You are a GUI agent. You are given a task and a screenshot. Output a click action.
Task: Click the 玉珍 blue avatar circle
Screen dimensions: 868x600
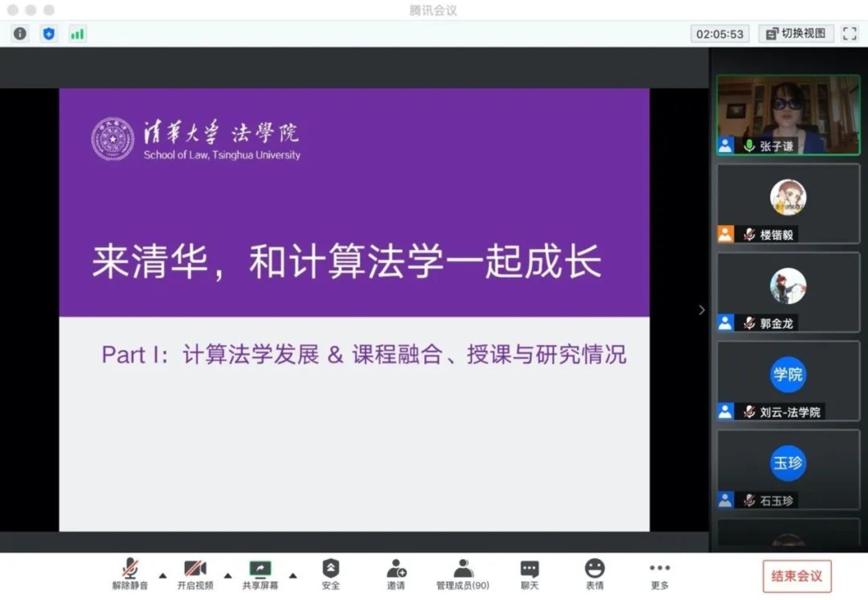coord(788,463)
